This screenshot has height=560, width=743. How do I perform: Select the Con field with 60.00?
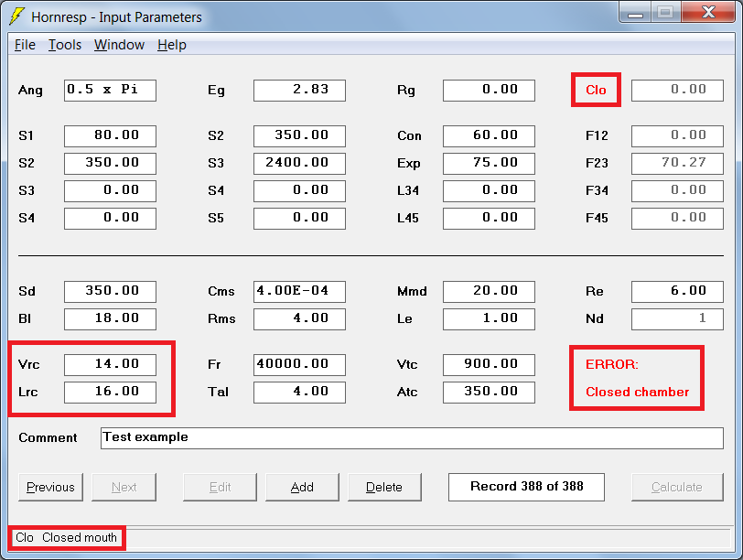coord(489,136)
